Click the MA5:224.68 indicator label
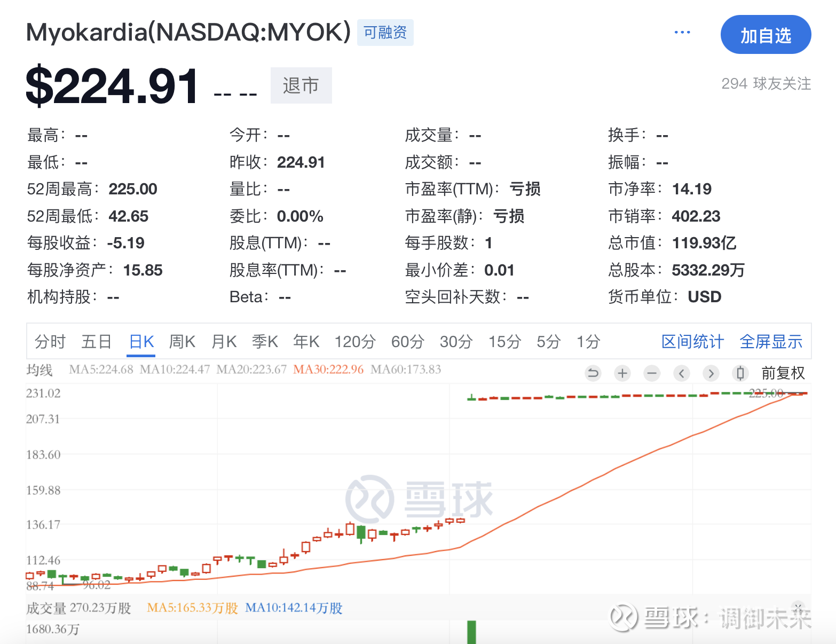The width and height of the screenshot is (836, 644). (101, 370)
